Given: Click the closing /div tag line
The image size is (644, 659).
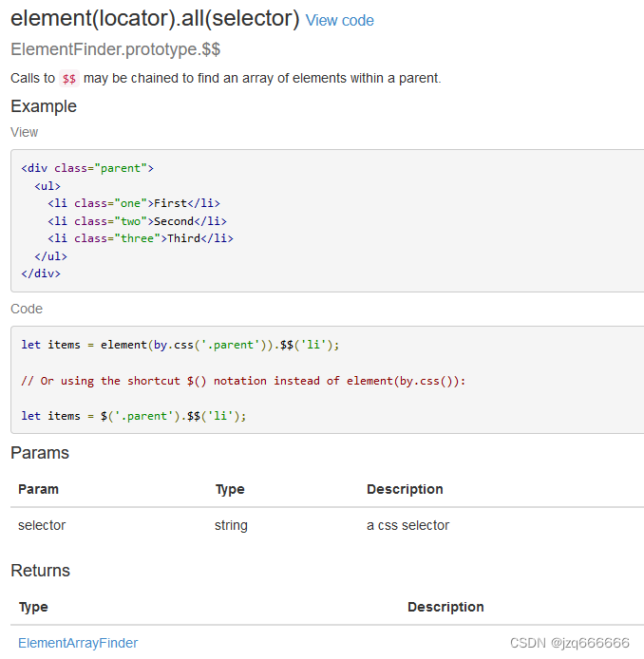Looking at the screenshot, I should coord(41,273).
